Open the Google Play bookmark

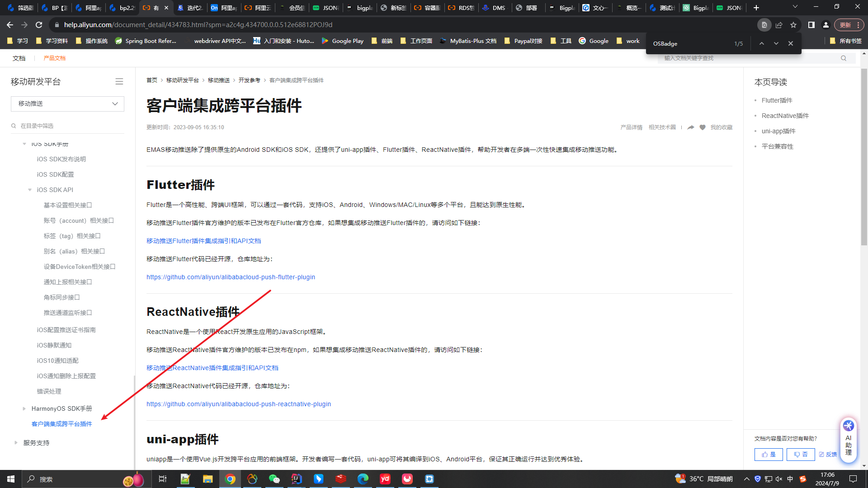pyautogui.click(x=343, y=41)
